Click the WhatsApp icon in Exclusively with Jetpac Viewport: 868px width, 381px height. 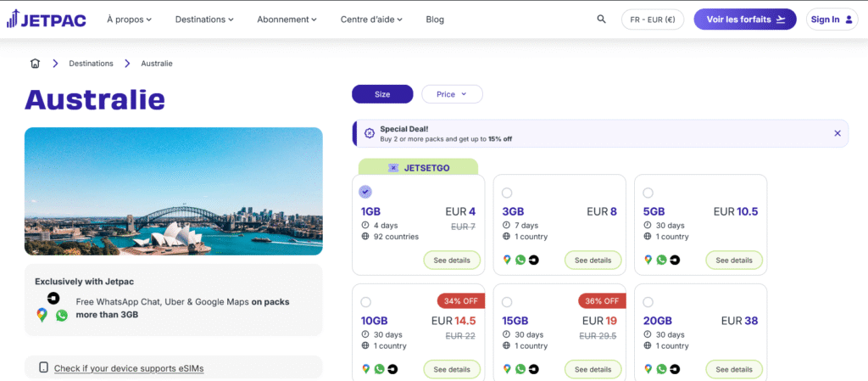coord(61,315)
